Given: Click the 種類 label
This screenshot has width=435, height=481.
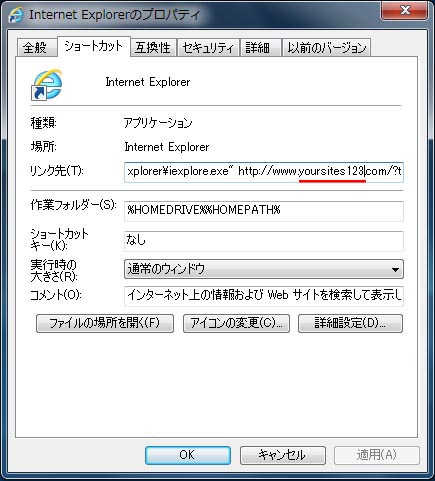Looking at the screenshot, I should pyautogui.click(x=43, y=123).
